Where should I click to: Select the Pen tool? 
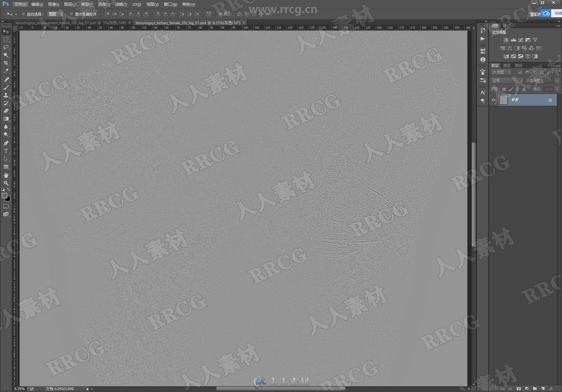[x=6, y=143]
